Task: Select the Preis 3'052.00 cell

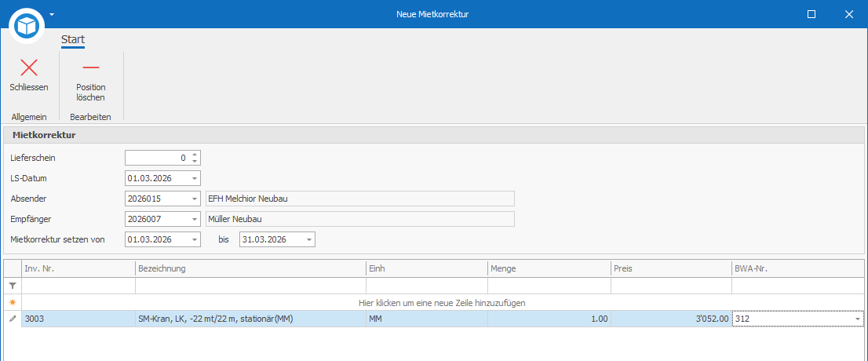Action: coord(671,319)
